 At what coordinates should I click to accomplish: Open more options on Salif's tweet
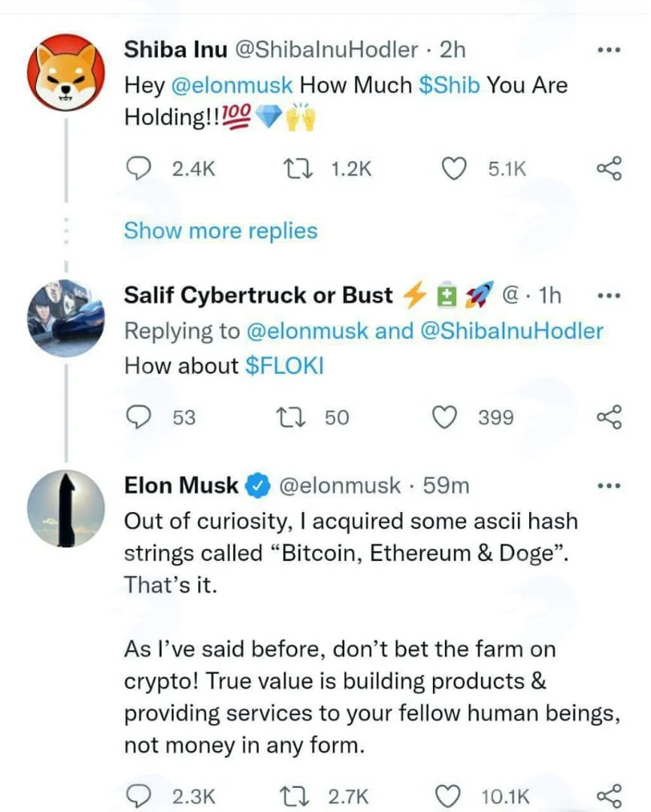pos(609,296)
